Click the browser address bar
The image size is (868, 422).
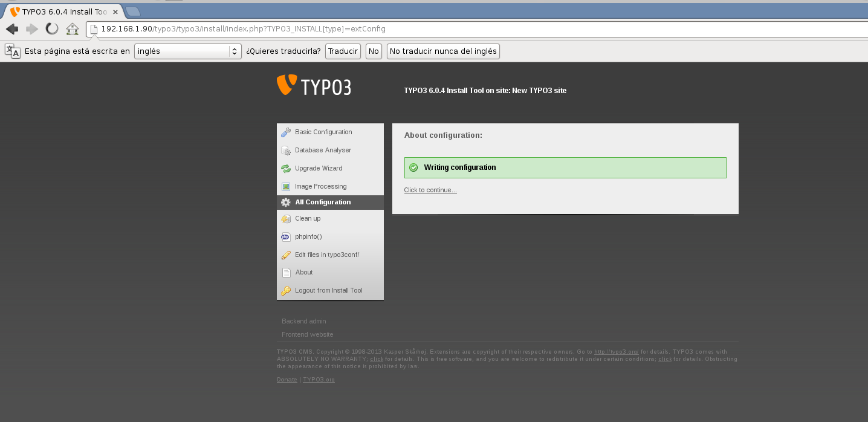click(423, 29)
